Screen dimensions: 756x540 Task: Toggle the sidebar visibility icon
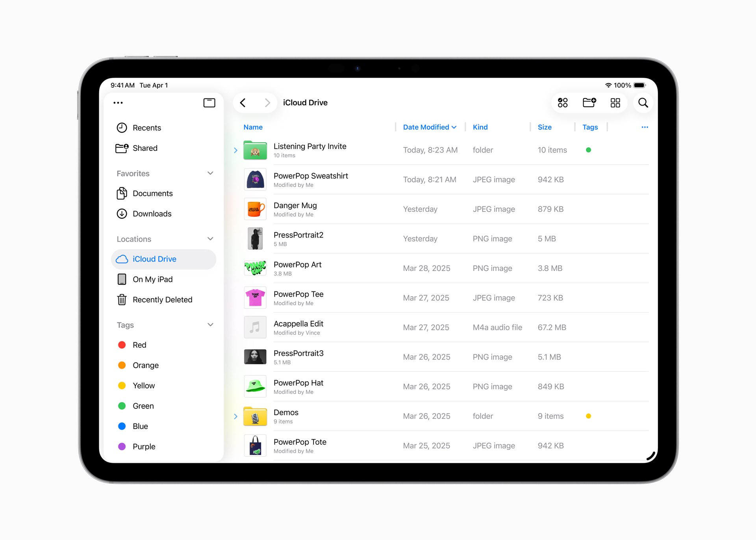209,103
